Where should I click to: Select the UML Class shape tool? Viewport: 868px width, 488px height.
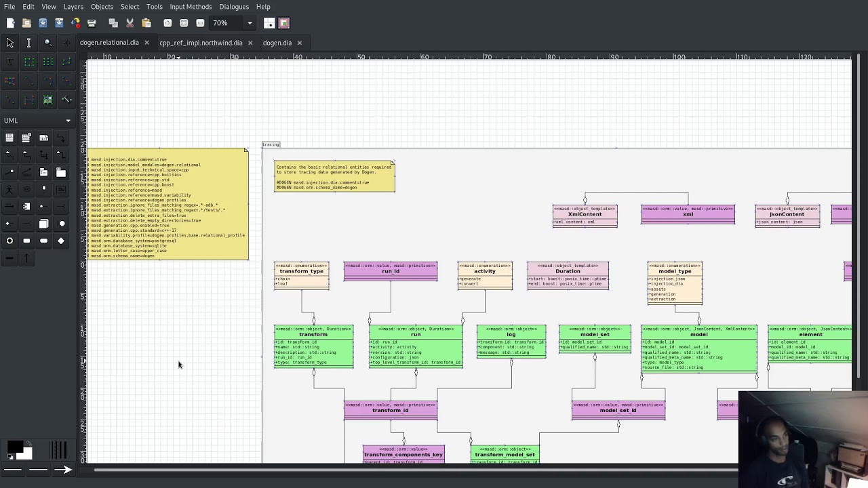tap(9, 138)
